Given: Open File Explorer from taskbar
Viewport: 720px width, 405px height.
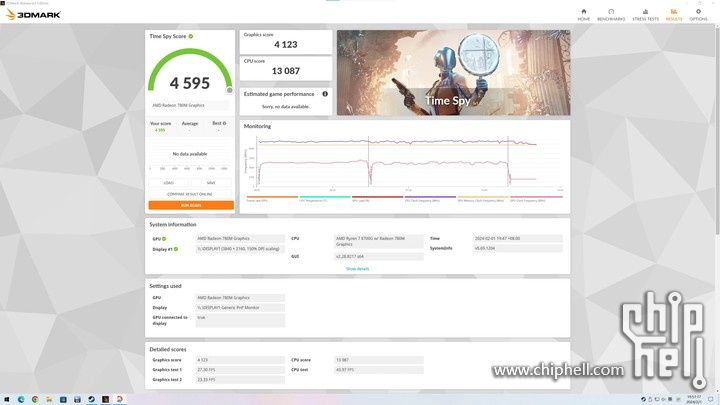Looking at the screenshot, I should pyautogui.click(x=49, y=399).
